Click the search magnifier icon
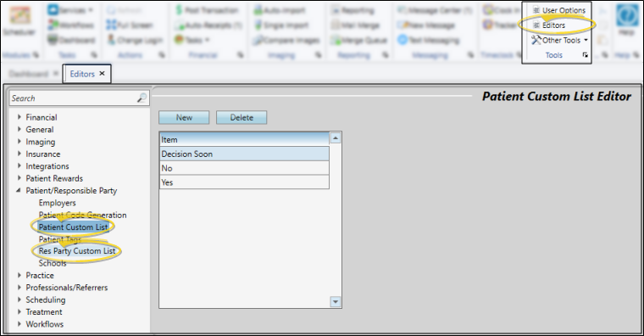The width and height of the screenshot is (644, 336). pyautogui.click(x=142, y=98)
